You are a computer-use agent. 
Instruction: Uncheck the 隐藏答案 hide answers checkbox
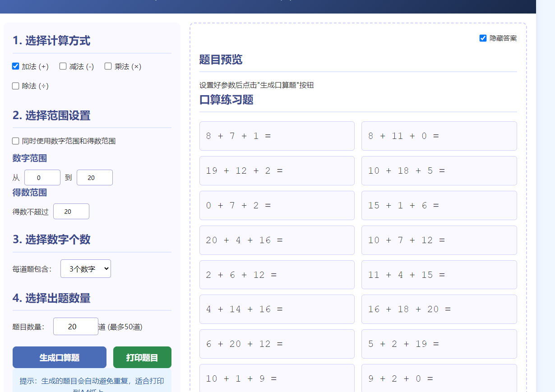[483, 38]
